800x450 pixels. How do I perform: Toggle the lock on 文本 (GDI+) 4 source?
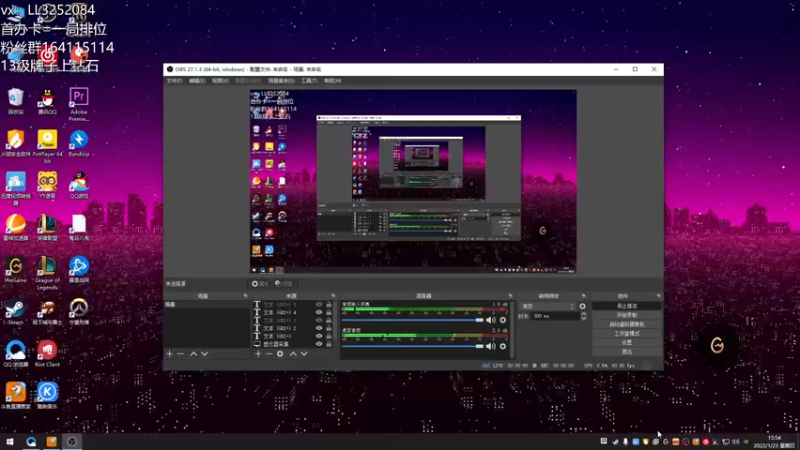coord(329,312)
